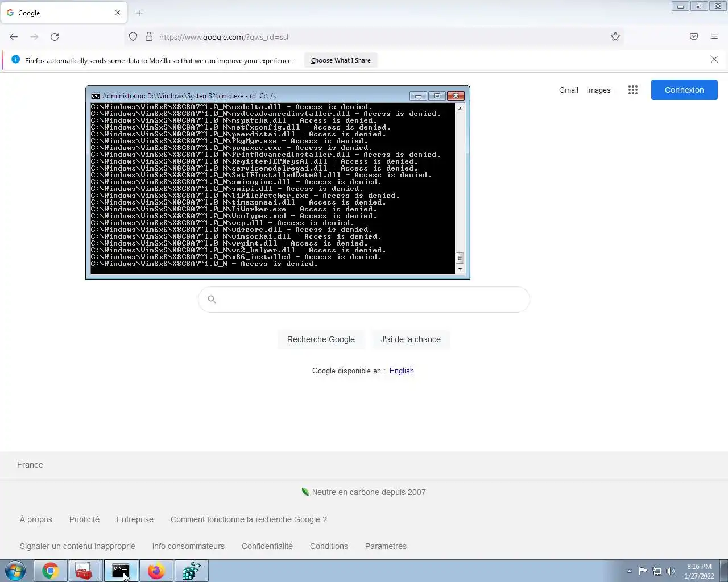The image size is (728, 582).
Task: Click the Show desktop button
Action: click(723, 571)
